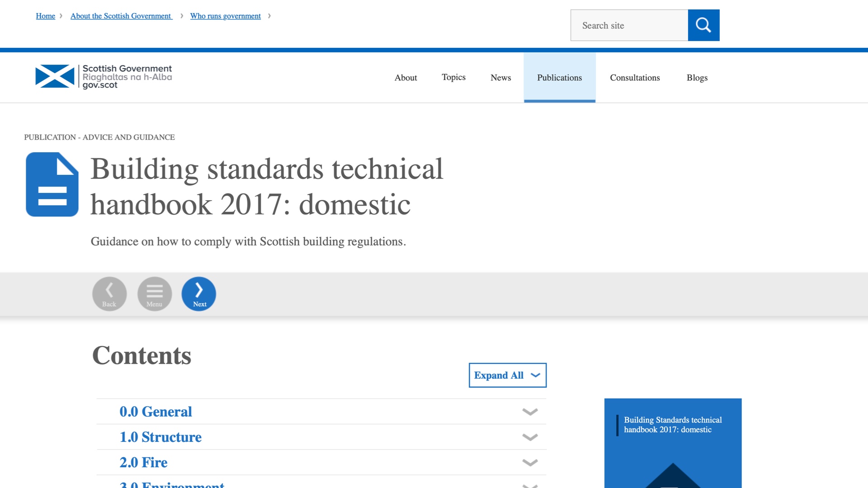
Task: Open the handbook cover thumbnail
Action: tap(673, 443)
